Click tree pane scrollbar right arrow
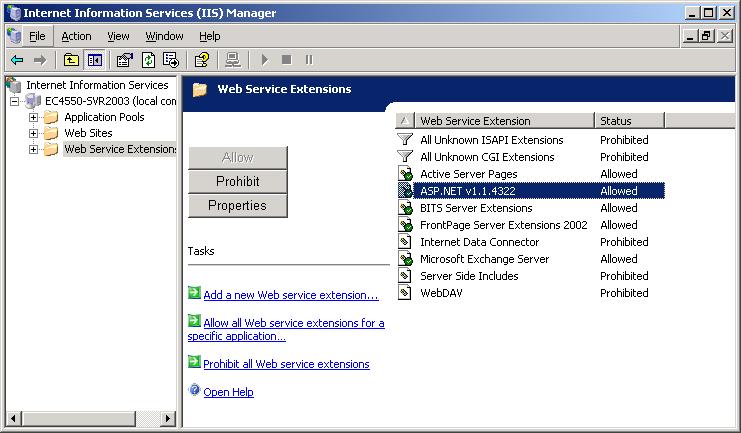 (167, 418)
